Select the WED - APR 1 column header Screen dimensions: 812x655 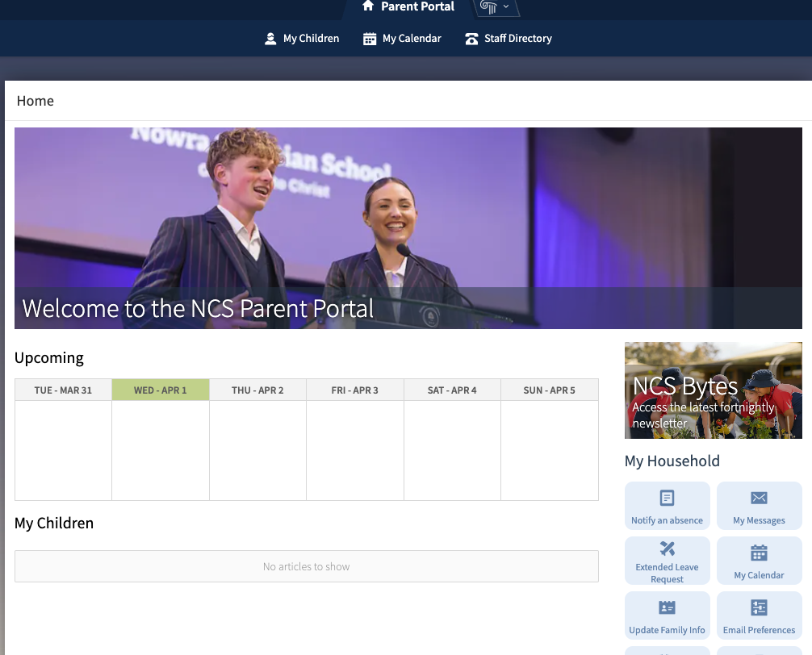click(161, 390)
